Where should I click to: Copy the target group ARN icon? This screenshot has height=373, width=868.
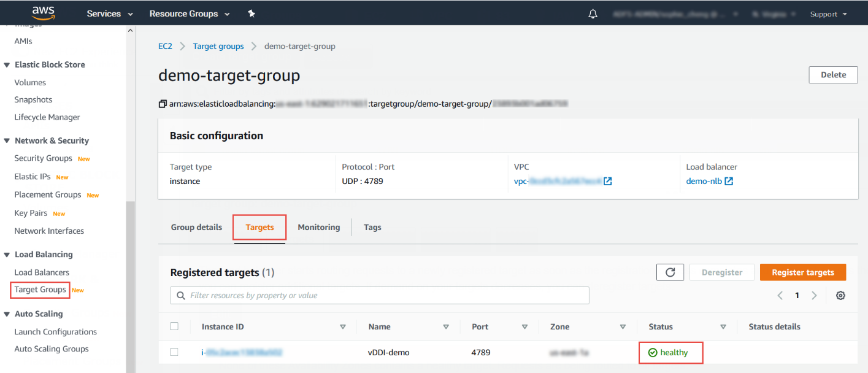163,104
